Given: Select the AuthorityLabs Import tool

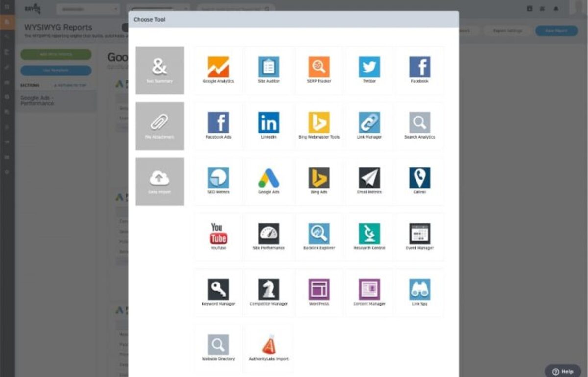Looking at the screenshot, I should [x=269, y=348].
